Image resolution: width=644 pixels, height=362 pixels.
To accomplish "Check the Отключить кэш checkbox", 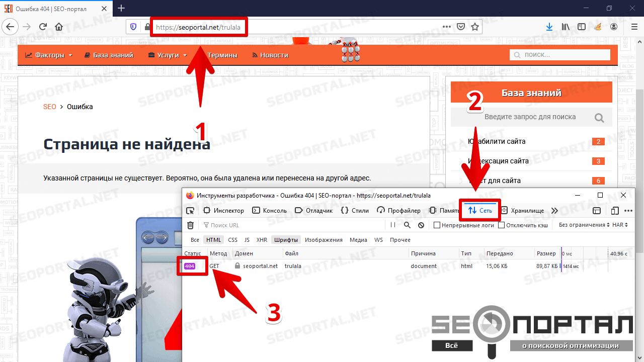I will [501, 225].
